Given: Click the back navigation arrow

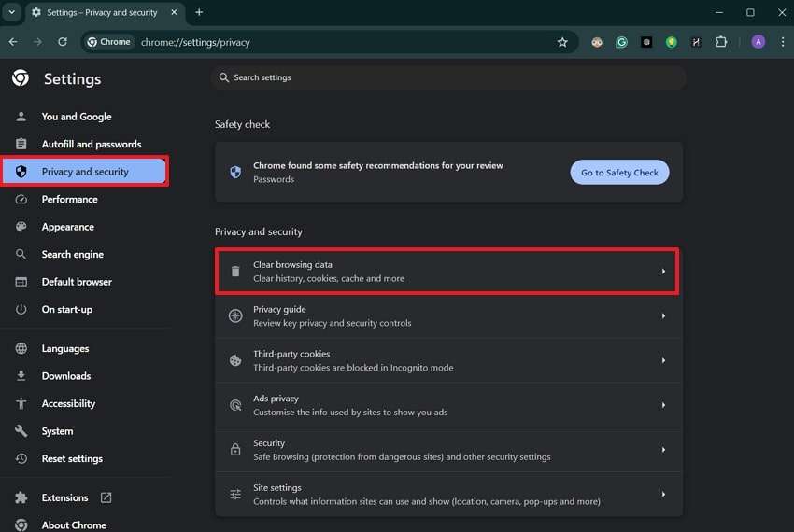Looking at the screenshot, I should [13, 42].
